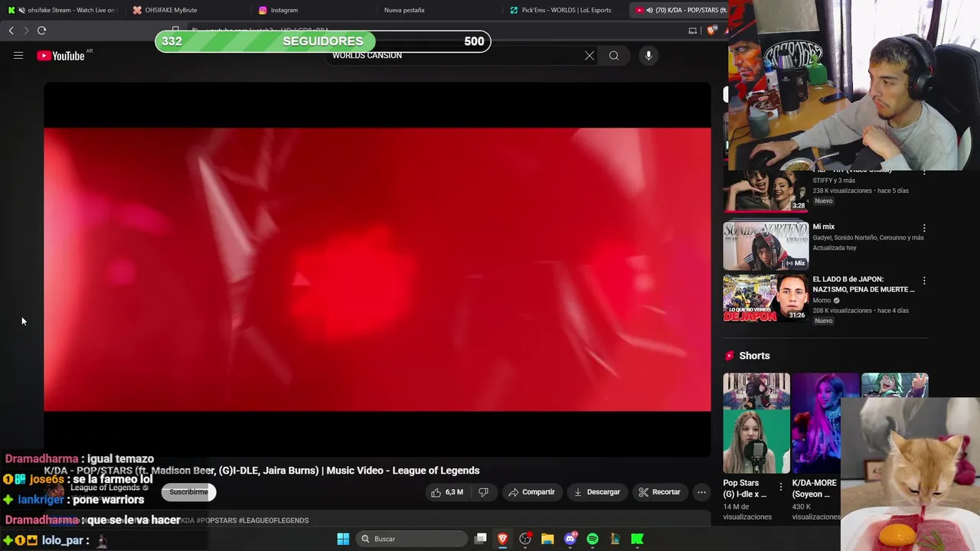Open the YouTube hamburger guide menu
This screenshot has width=980, height=551.
coord(18,55)
